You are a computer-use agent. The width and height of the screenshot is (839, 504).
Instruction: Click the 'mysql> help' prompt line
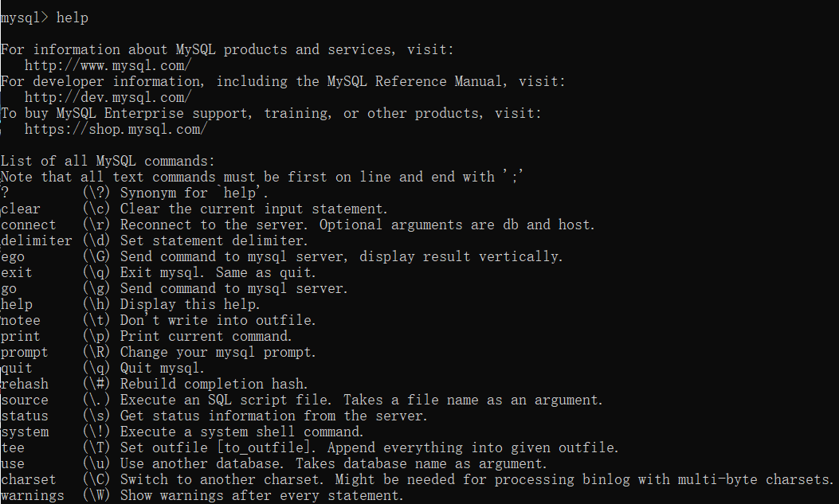coord(45,18)
